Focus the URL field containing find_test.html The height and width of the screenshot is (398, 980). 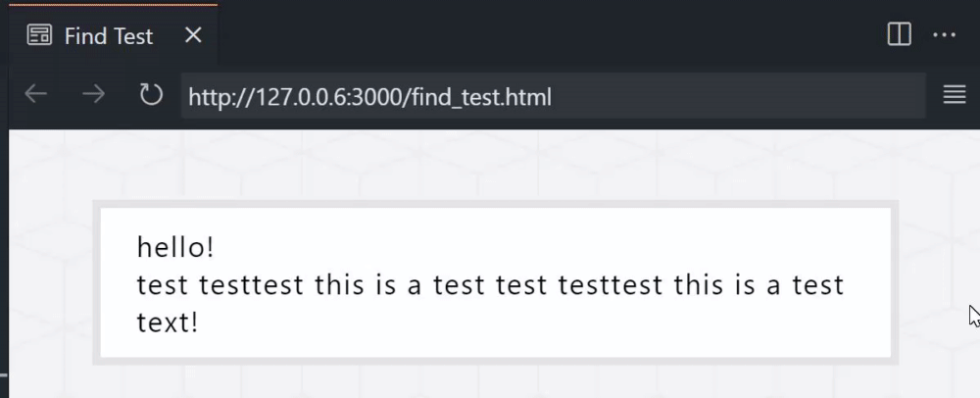(553, 96)
